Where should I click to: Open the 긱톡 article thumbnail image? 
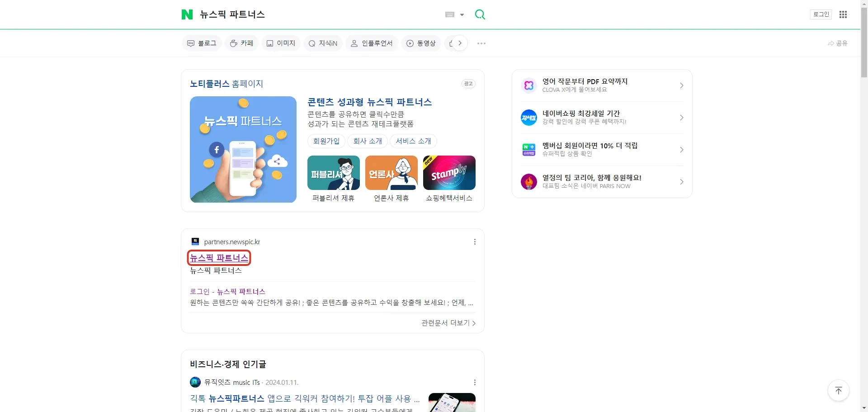coord(452,403)
